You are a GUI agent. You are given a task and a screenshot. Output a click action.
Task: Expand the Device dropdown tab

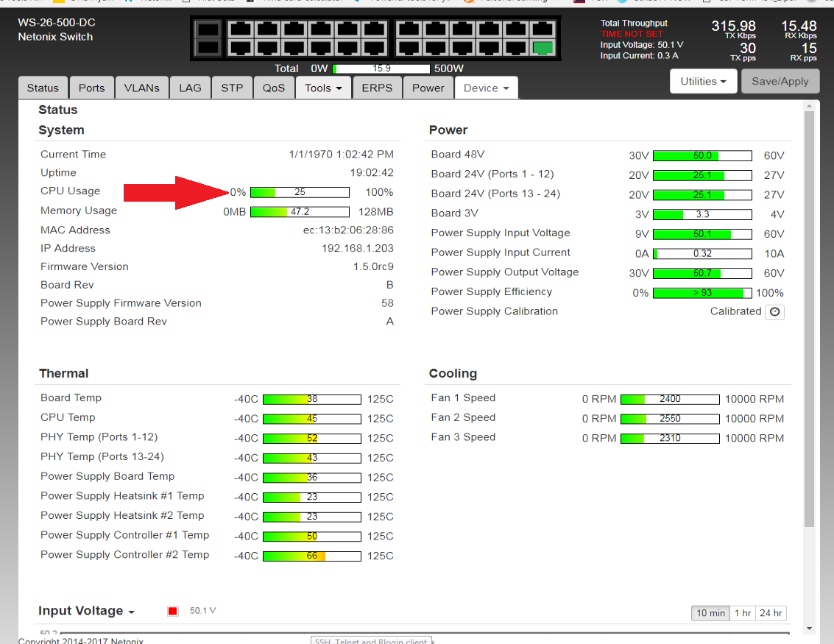(x=486, y=88)
